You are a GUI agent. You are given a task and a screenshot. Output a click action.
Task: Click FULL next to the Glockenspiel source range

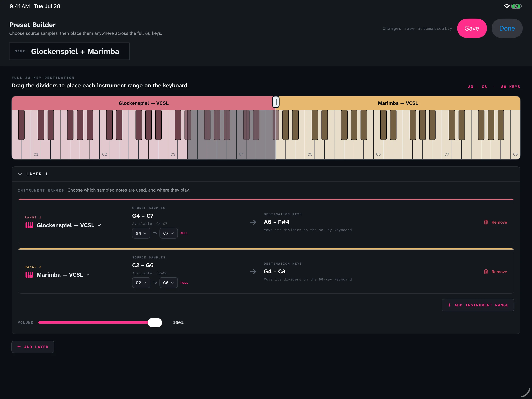point(184,233)
